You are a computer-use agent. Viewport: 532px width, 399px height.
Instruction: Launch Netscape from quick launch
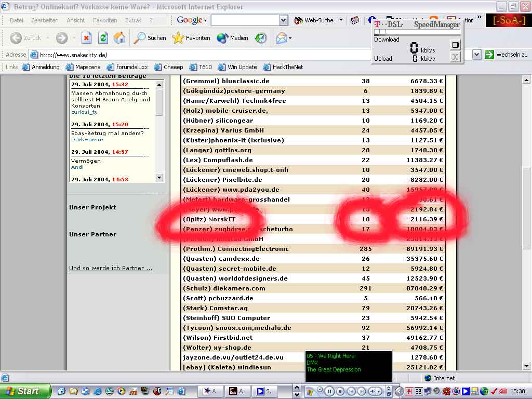[109, 391]
